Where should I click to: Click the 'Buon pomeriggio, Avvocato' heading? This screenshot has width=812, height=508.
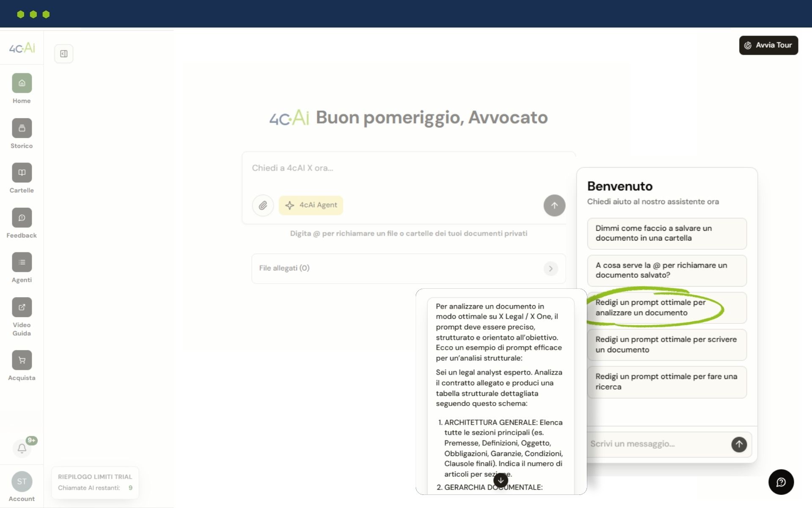pos(432,117)
